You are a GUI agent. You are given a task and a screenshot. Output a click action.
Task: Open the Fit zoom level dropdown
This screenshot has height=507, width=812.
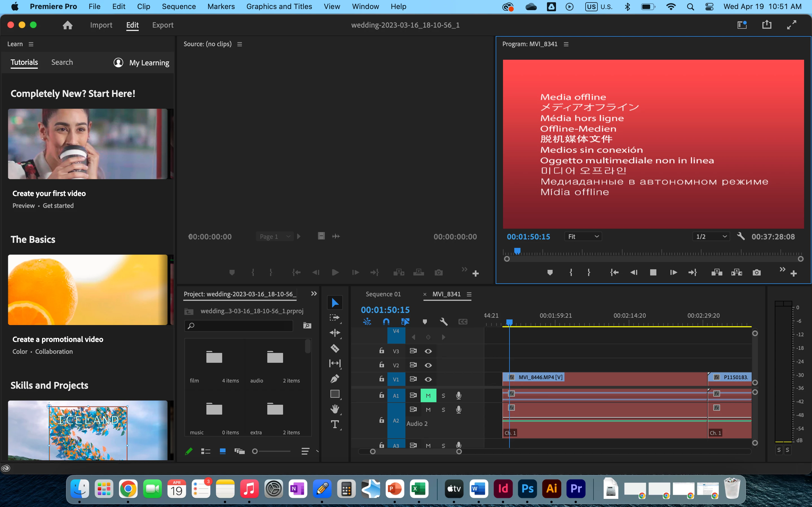583,237
